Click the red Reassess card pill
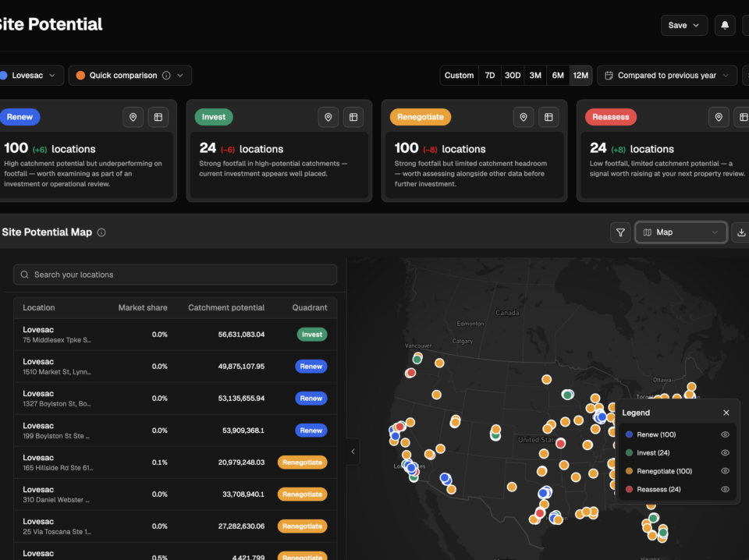749x560 pixels. 610,117
